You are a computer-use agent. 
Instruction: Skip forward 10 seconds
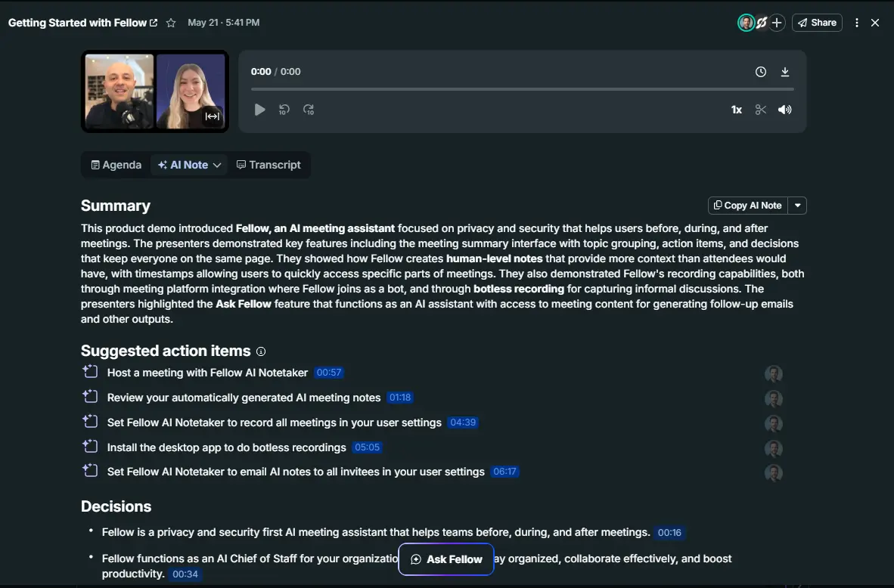[x=309, y=110]
